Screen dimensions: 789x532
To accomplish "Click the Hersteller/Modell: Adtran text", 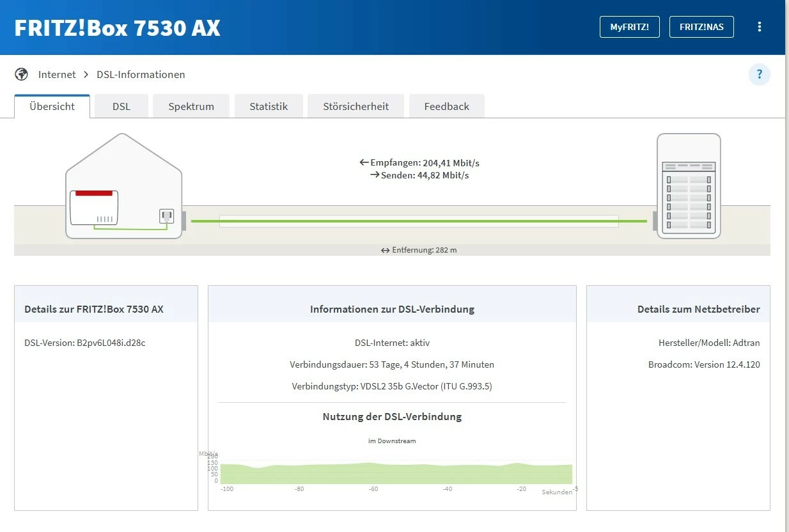I will 709,343.
